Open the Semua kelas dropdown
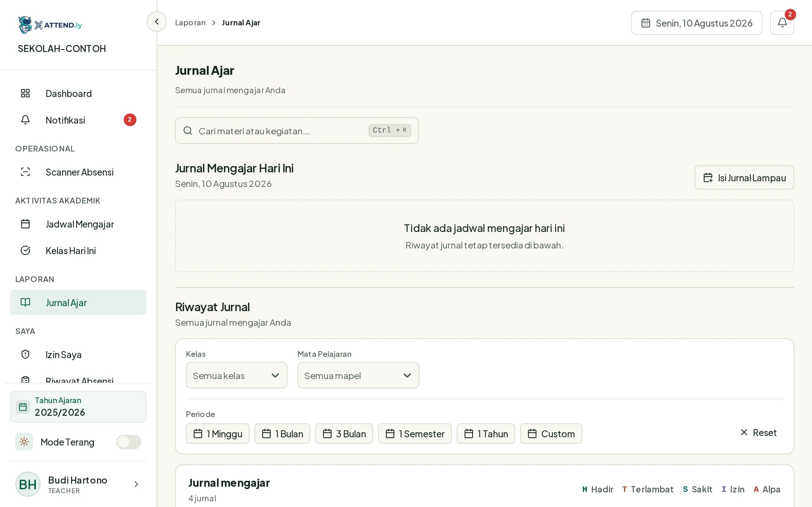Viewport: 812px width, 507px height. point(236,375)
